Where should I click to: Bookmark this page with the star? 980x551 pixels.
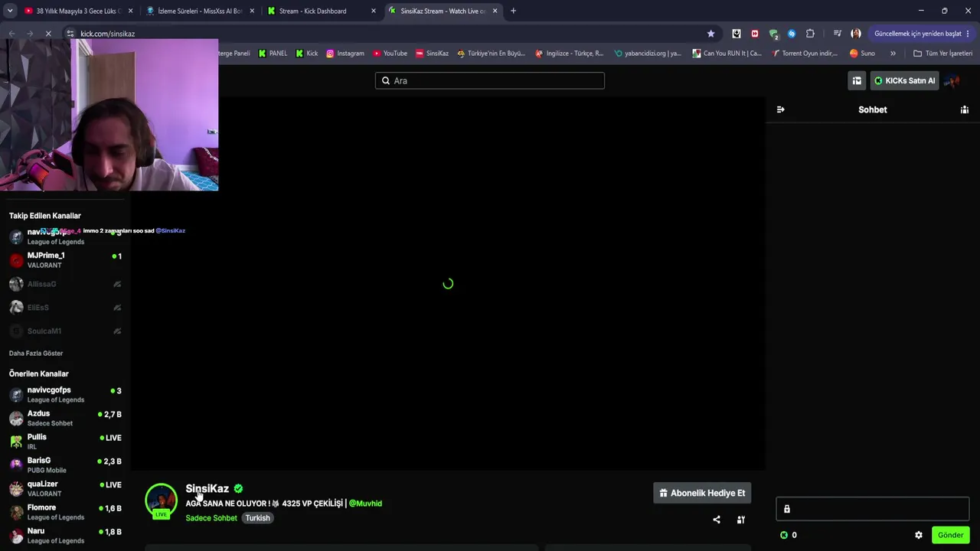[x=711, y=34]
